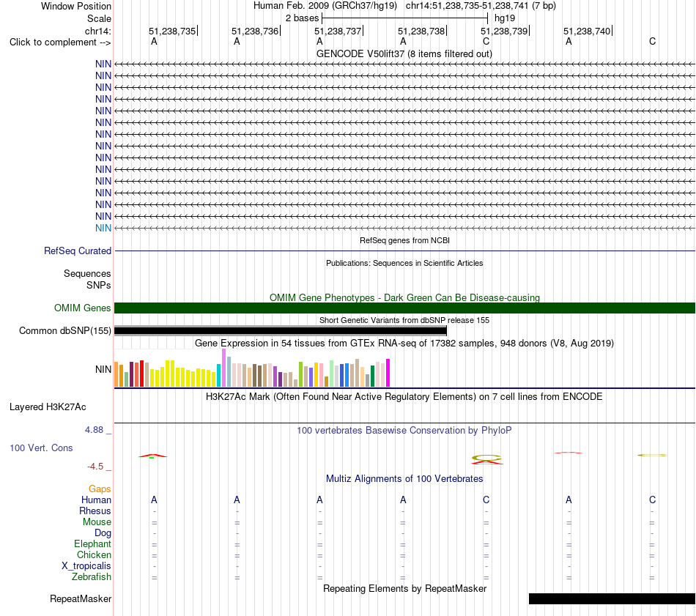696x616 pixels.
Task: Click position marker 51,238,739 on ruler
Action: coord(505,31)
